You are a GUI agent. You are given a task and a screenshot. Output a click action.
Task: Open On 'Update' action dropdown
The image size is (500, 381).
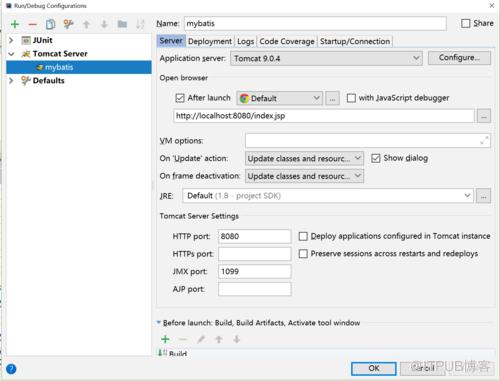(304, 158)
